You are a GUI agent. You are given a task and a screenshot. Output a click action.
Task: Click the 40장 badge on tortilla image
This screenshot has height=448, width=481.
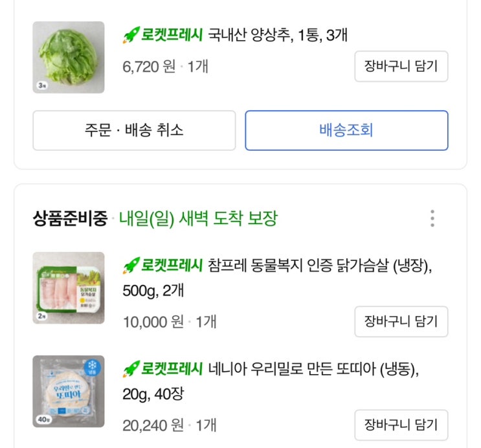coord(43,420)
